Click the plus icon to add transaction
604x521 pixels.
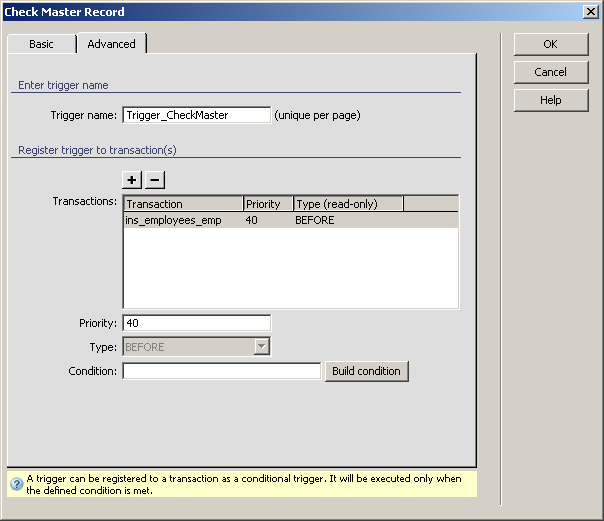pyautogui.click(x=132, y=180)
